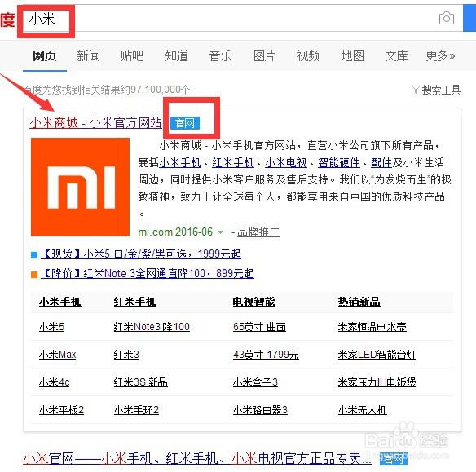Open camera image search icon
The image size is (476, 472).
[x=447, y=19]
